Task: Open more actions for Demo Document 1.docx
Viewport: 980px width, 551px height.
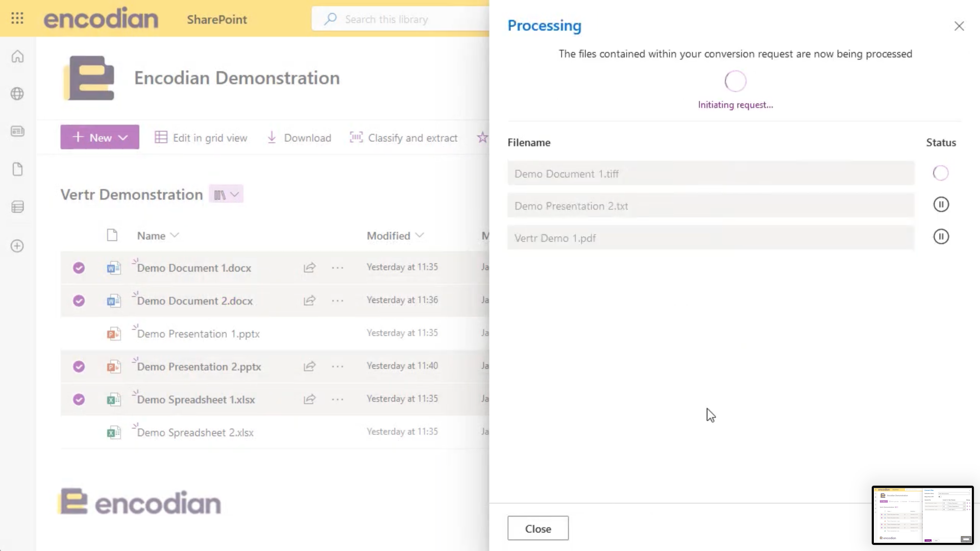Action: pyautogui.click(x=337, y=268)
